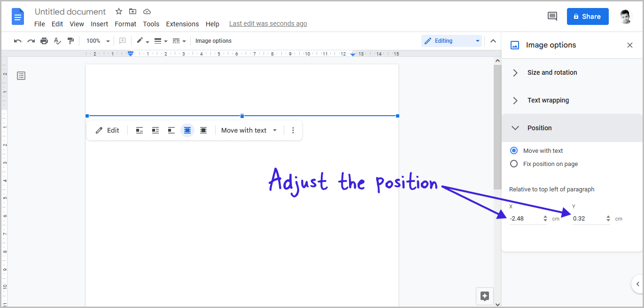Open the image overflow three-dot menu
Screen dimensions: 644x308
pyautogui.click(x=293, y=130)
